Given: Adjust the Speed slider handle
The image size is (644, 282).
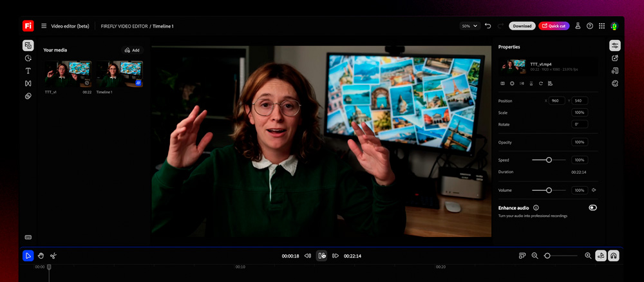Looking at the screenshot, I should [549, 160].
